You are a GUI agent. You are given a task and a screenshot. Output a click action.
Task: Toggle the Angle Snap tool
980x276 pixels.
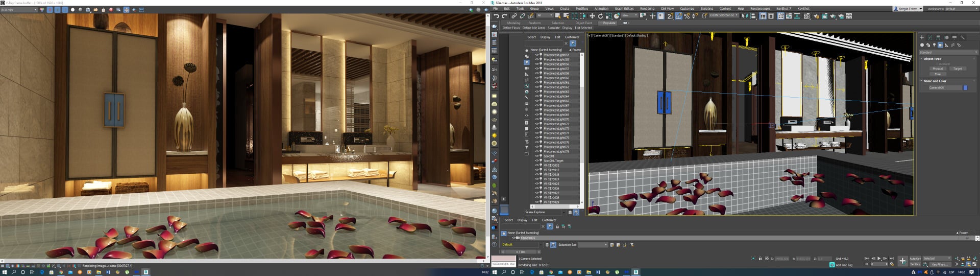point(678,16)
